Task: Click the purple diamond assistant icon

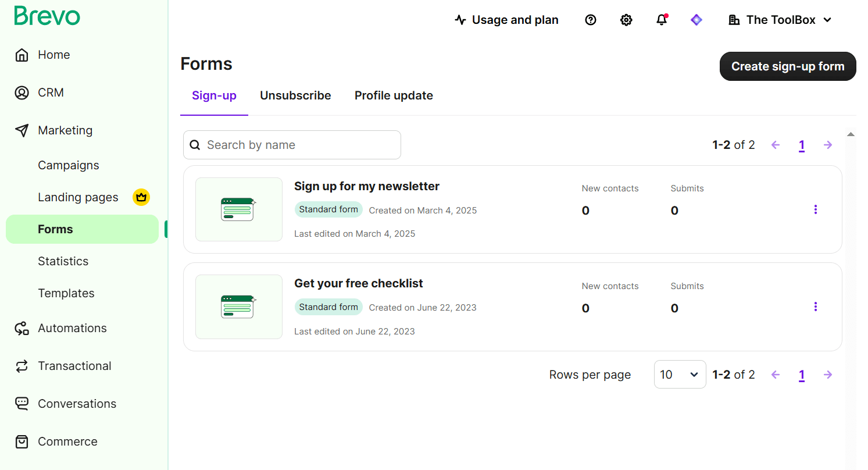Action: pos(696,20)
